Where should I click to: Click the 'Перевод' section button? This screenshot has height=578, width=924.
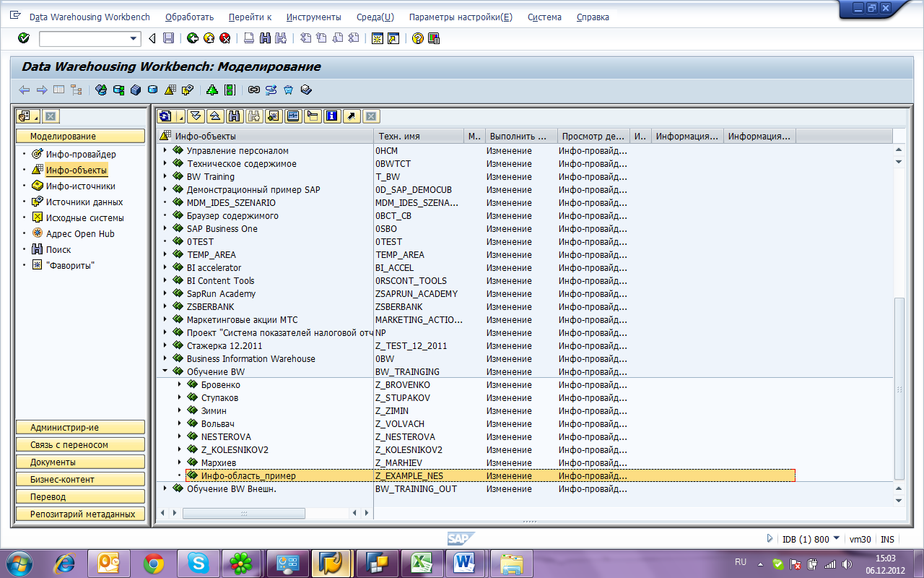(80, 497)
